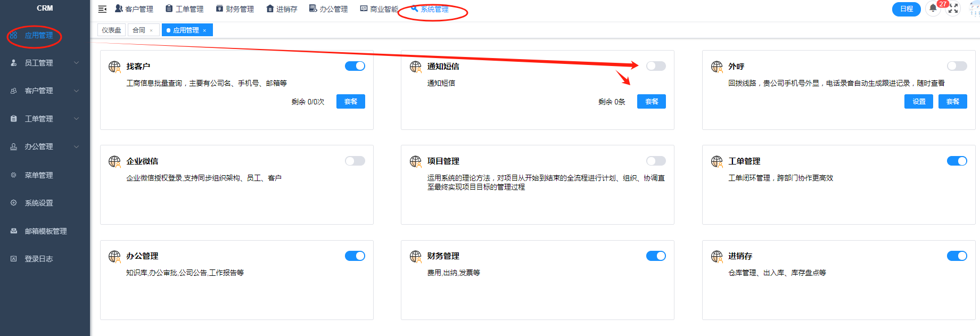Click the globe icon on 进销存 card

tap(717, 257)
